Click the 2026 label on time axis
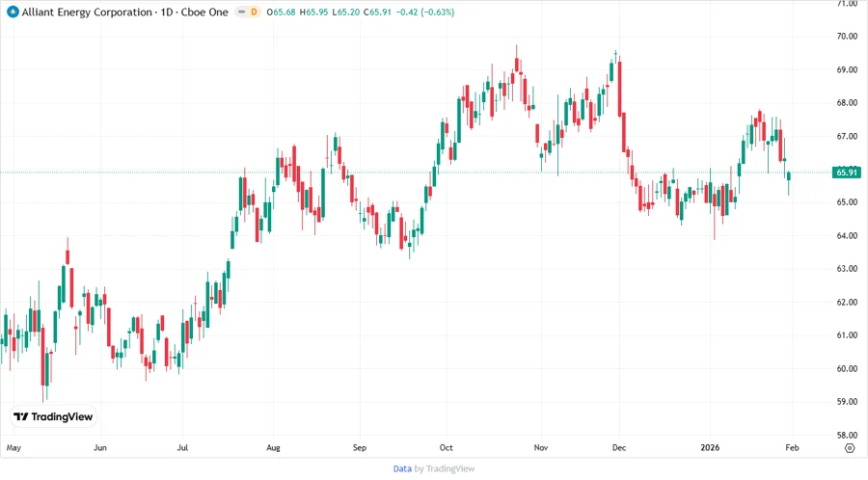Viewport: 868px width, 480px height. [710, 447]
